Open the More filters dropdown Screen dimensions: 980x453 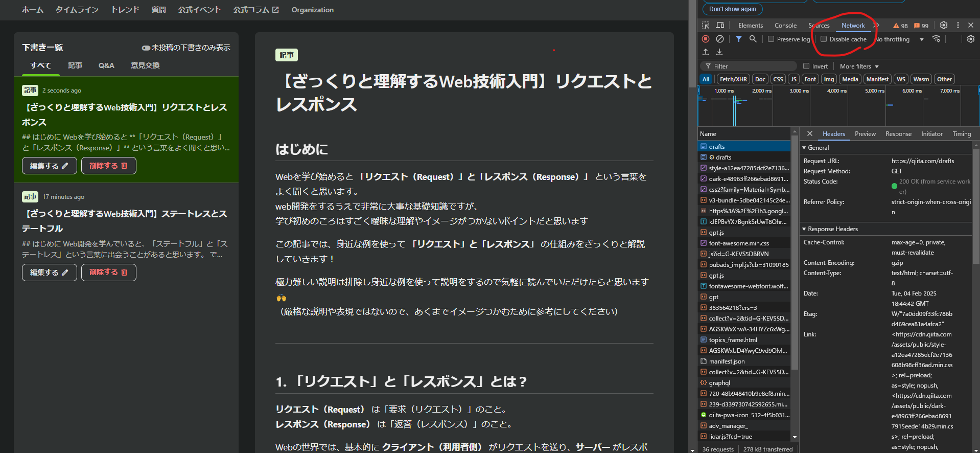(x=859, y=66)
